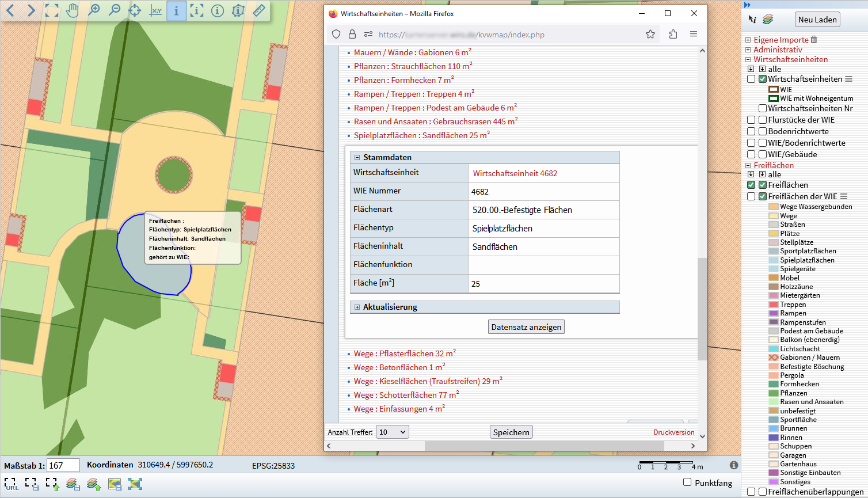The image size is (868, 498).
Task: Open Anzahl Treffer dropdown
Action: click(x=392, y=432)
